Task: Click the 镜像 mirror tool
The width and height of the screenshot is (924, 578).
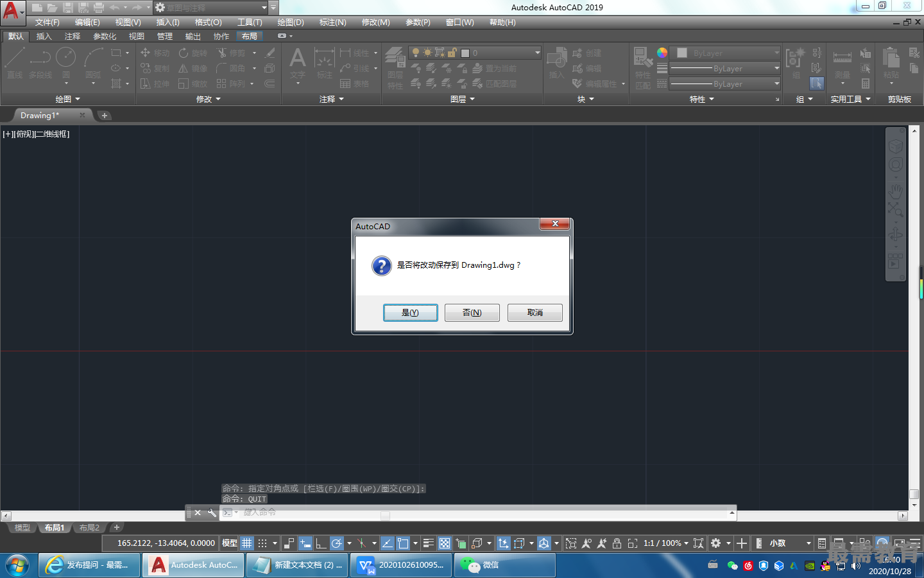Action: 193,68
